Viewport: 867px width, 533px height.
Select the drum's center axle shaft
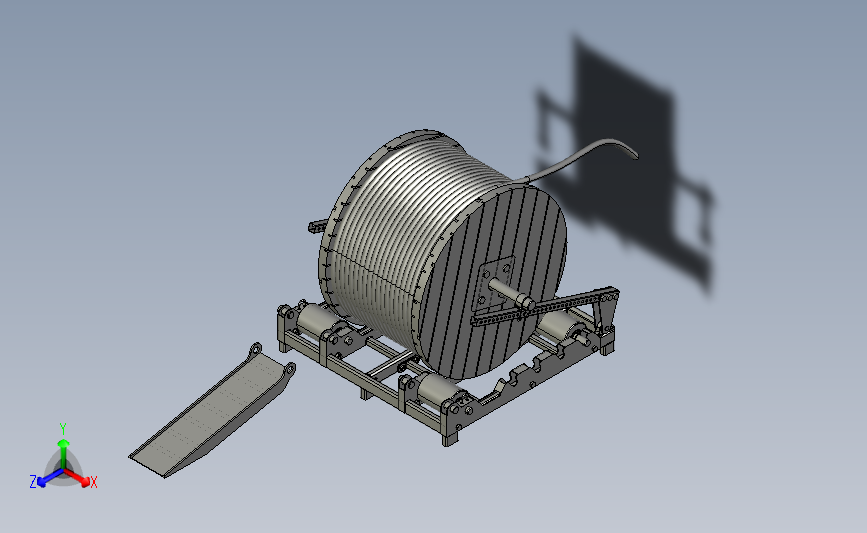pos(511,294)
